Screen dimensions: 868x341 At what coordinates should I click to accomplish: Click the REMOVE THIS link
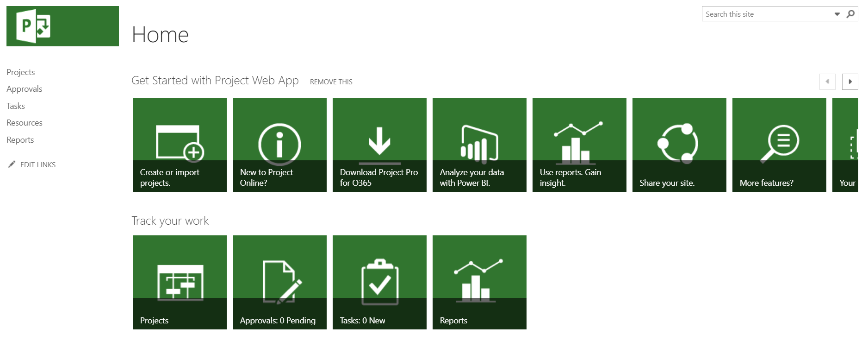coord(331,82)
